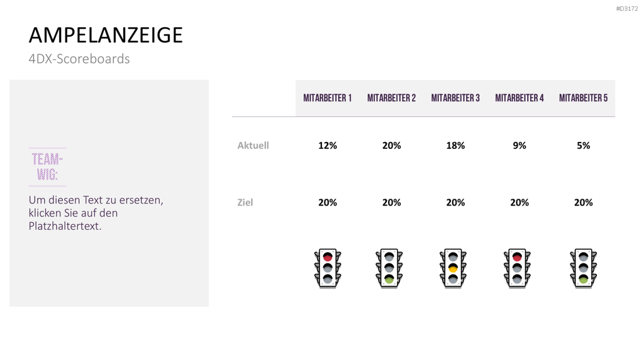
Task: Select Mitarbeiter 2 green traffic light icon
Action: click(x=389, y=268)
